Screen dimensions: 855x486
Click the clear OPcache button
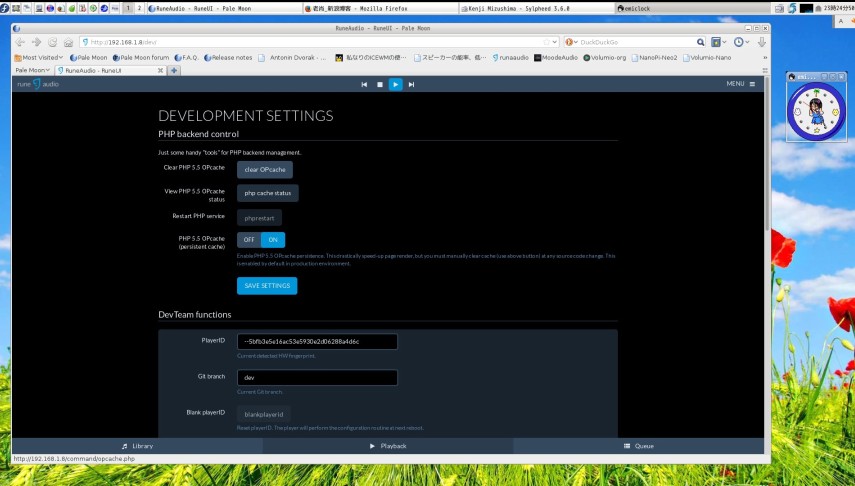tap(265, 170)
